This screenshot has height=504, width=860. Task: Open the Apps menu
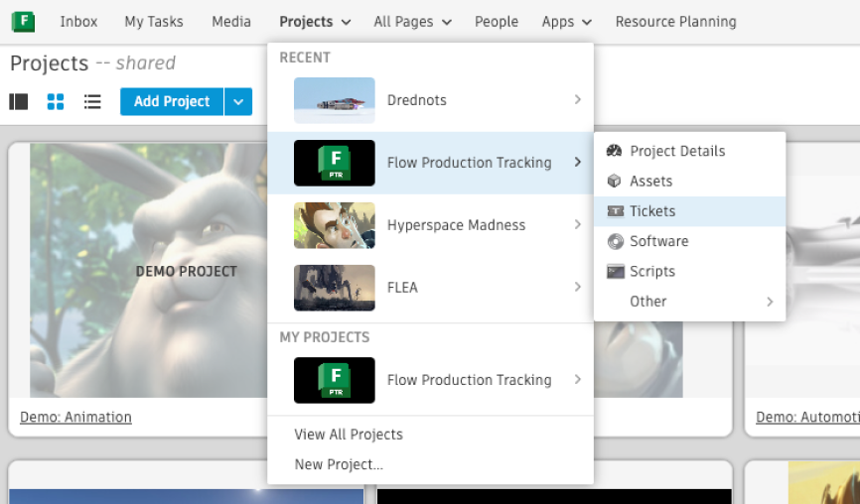558,22
